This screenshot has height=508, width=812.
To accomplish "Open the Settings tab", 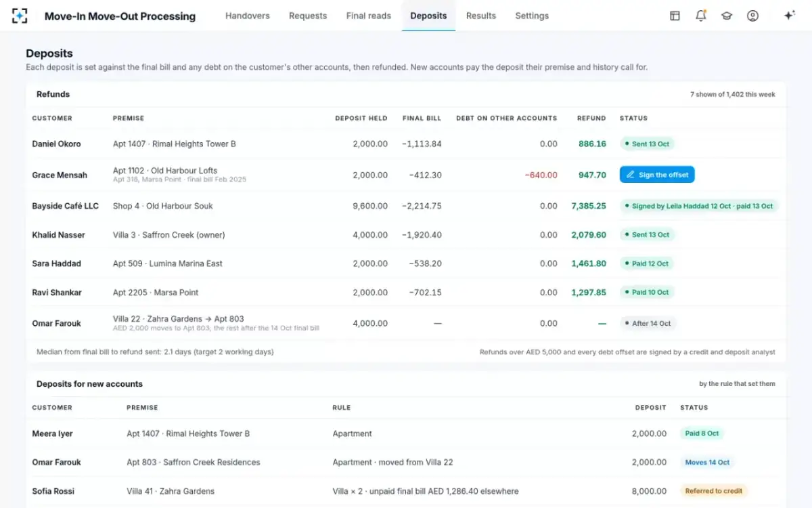I will 532,16.
